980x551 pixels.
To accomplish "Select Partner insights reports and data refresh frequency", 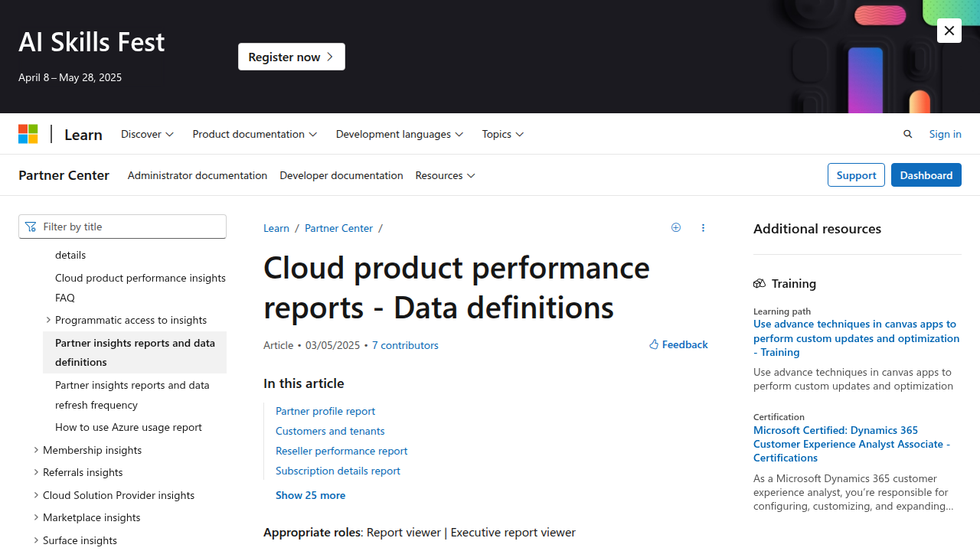I will (135, 395).
